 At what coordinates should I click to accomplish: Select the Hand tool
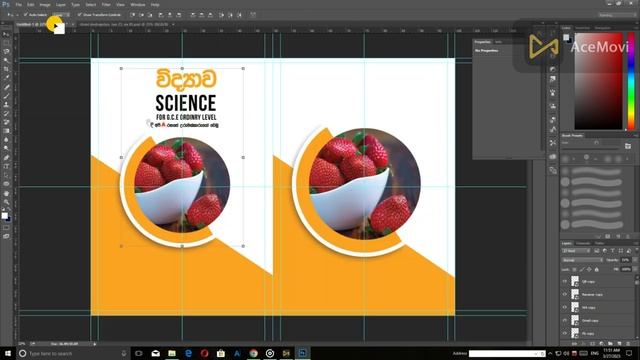[x=6, y=193]
